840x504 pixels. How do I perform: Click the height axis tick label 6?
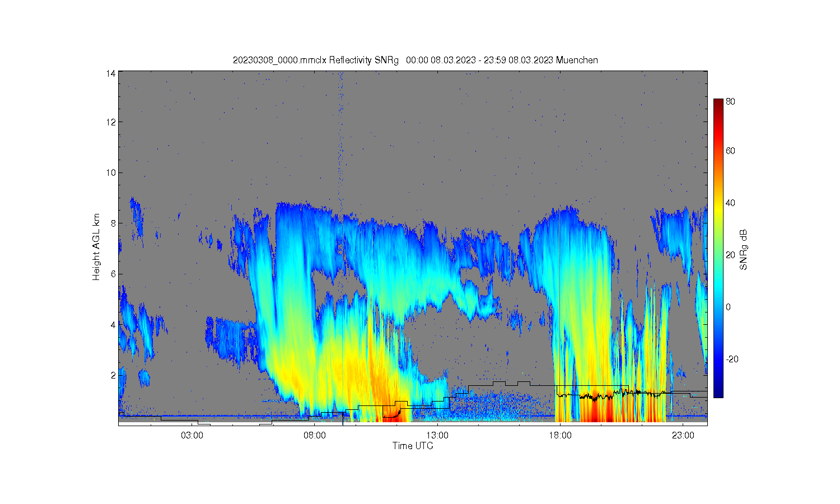114,274
